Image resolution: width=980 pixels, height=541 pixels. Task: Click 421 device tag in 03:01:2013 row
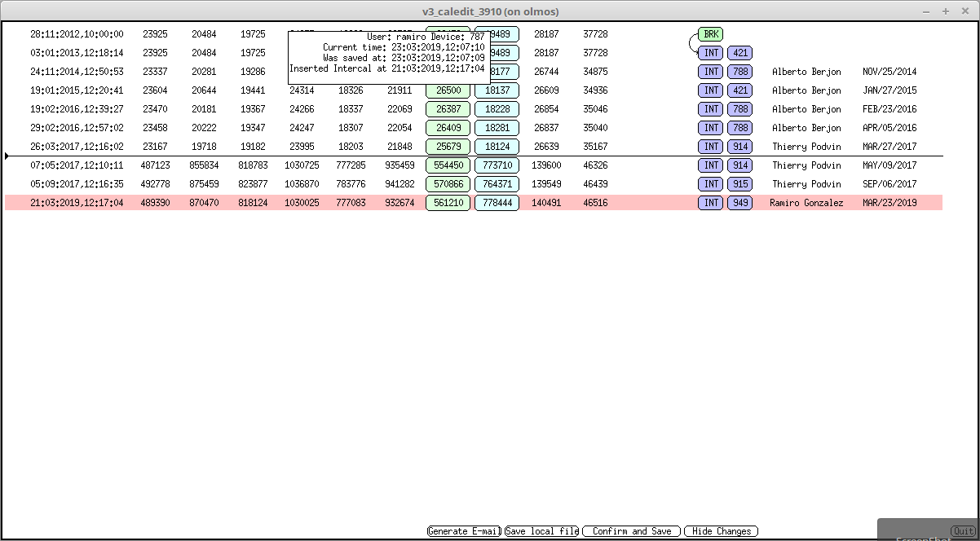click(739, 53)
